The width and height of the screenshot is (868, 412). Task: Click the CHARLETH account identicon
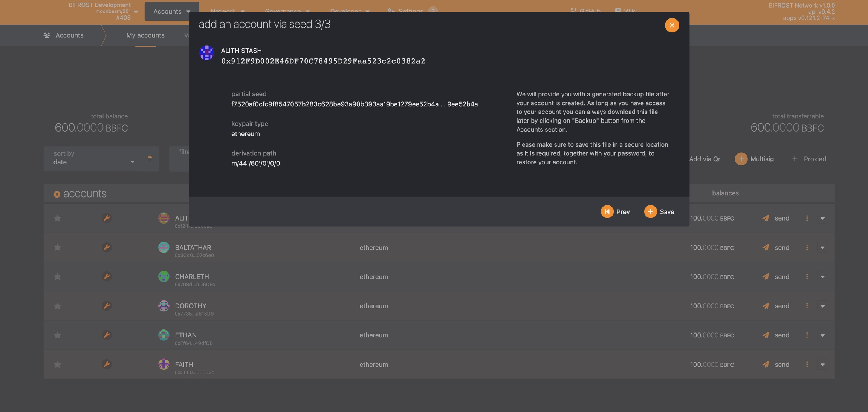click(164, 277)
